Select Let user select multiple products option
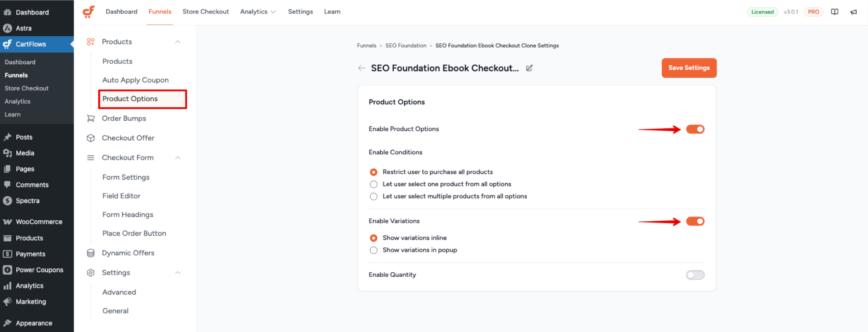This screenshot has height=332, width=868. click(373, 196)
